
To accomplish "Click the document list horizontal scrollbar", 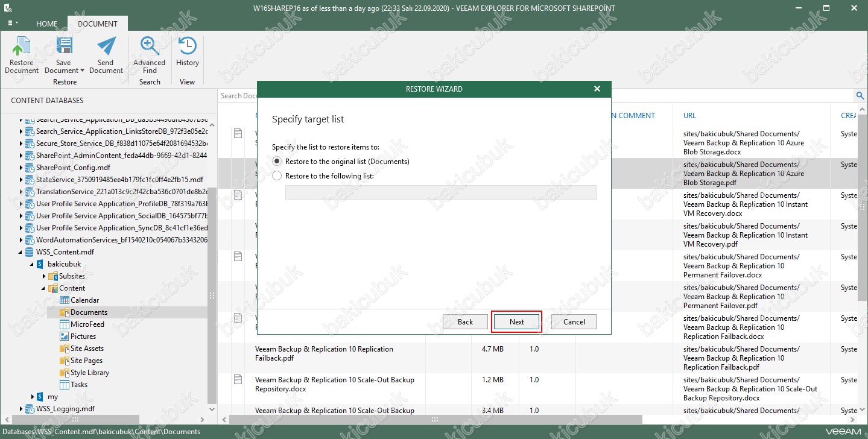I will coord(436,419).
